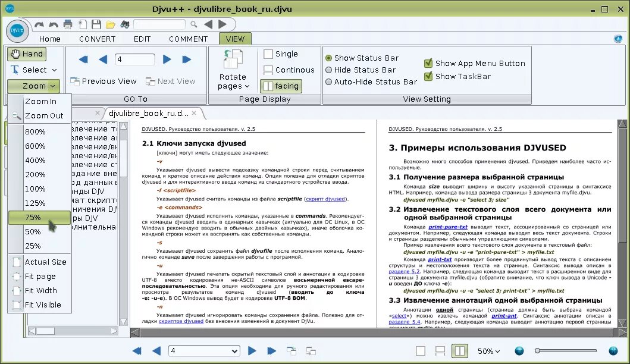Click the binoculars find icon
Viewport: 630px width, 364px height.
125,24
